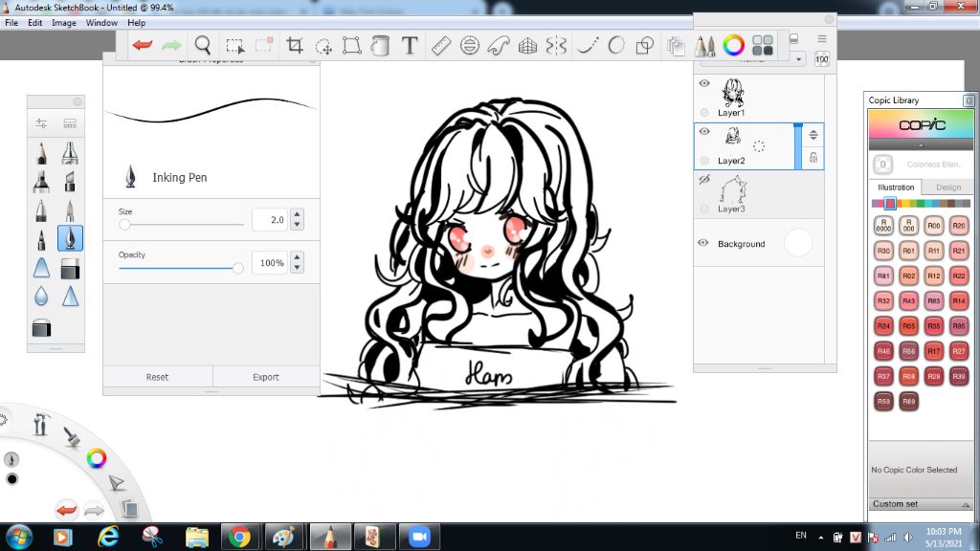The width and height of the screenshot is (980, 551).
Task: Decrease Opacity with down stepper arrow
Action: (x=298, y=268)
